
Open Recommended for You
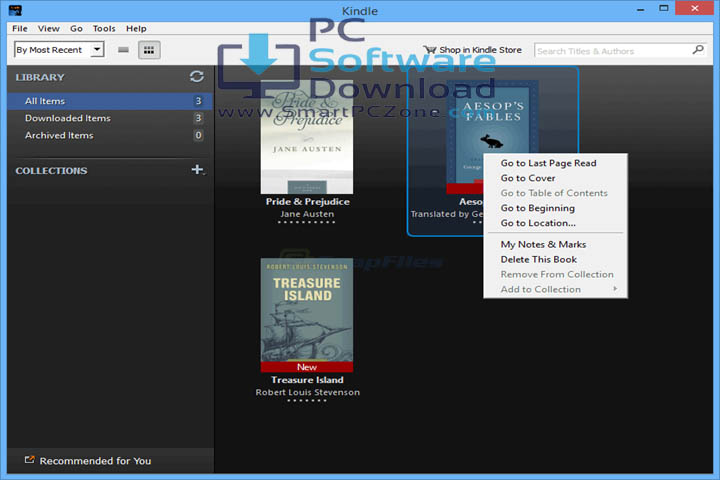(x=95, y=461)
